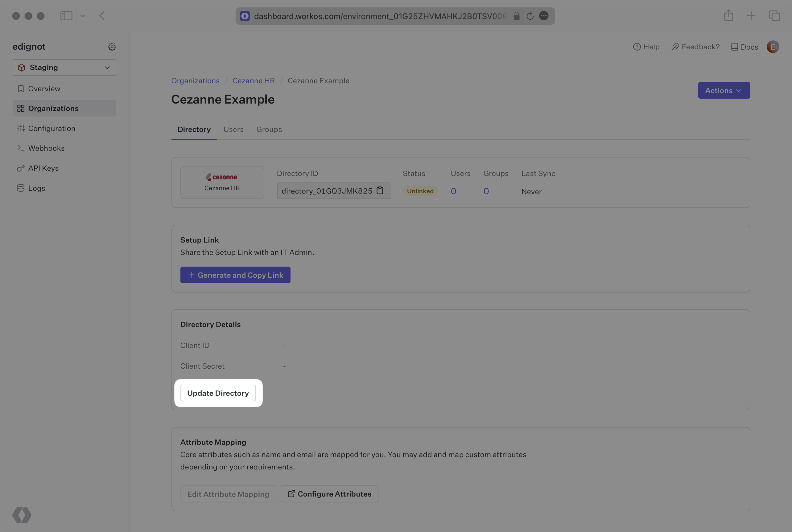Click Generate and Copy Link

235,275
